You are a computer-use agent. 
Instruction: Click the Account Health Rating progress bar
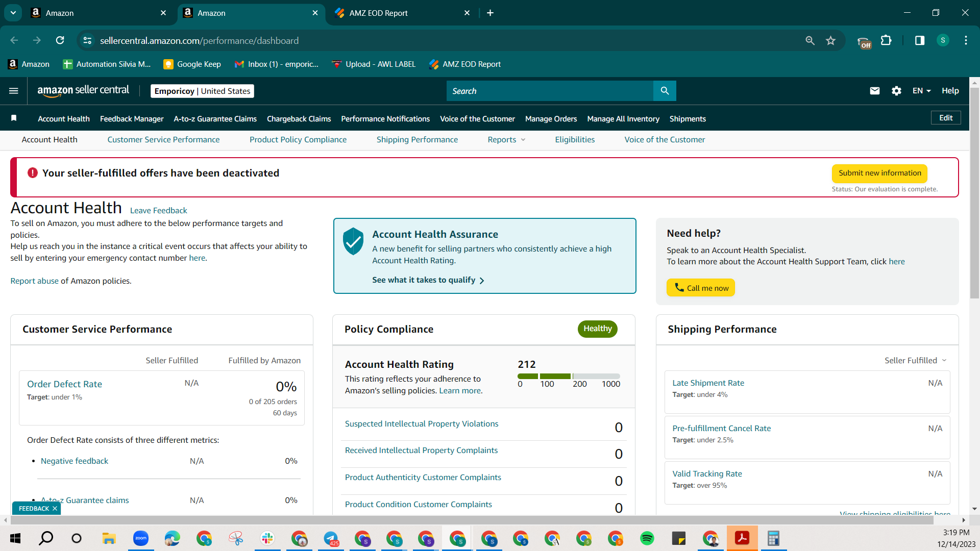pos(569,377)
